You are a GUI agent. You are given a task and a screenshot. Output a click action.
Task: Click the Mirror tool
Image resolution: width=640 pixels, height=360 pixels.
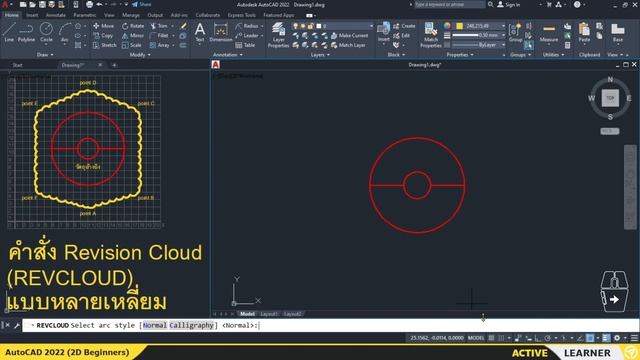click(x=133, y=36)
